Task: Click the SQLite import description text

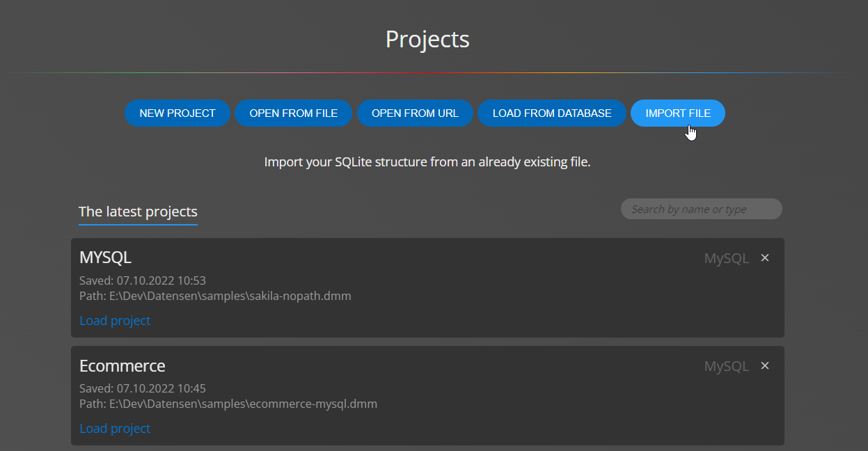Action: tap(427, 161)
